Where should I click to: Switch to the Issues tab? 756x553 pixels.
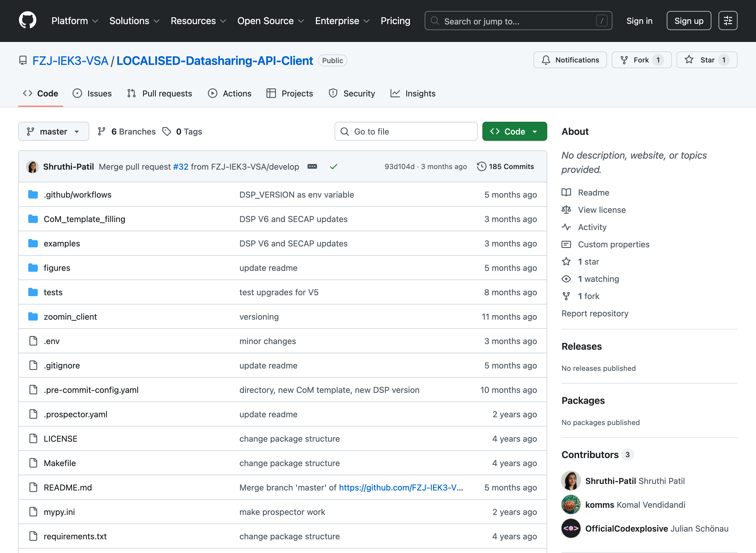click(92, 93)
